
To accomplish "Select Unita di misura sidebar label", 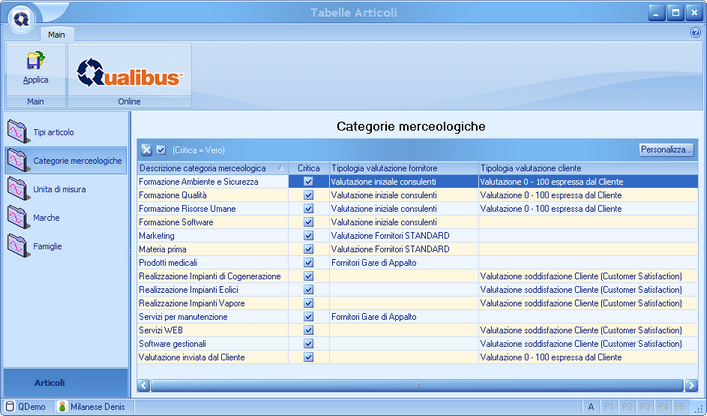I will coord(60,189).
